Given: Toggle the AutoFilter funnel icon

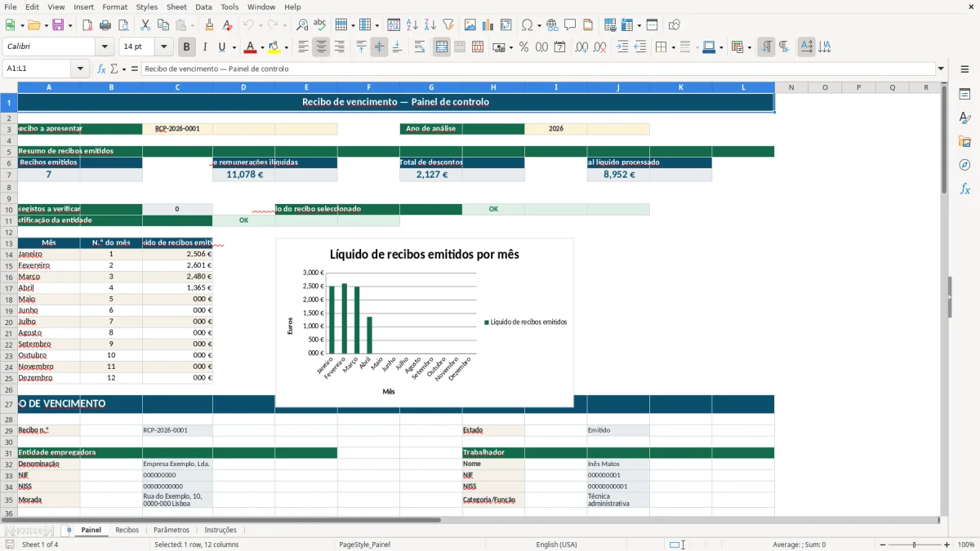Looking at the screenshot, I should point(448,25).
